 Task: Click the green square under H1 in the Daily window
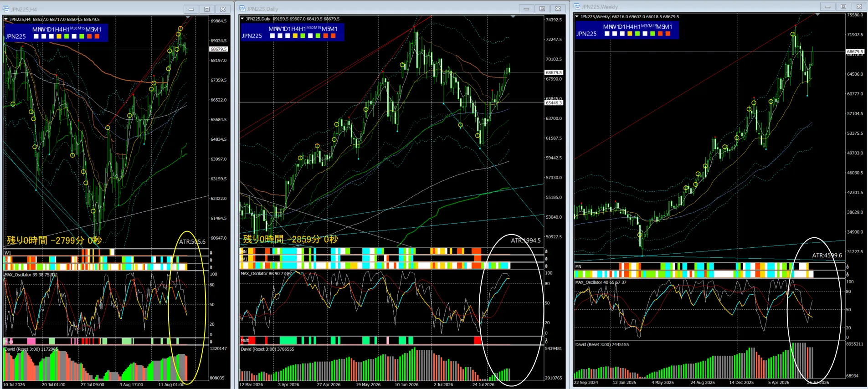pos(303,36)
